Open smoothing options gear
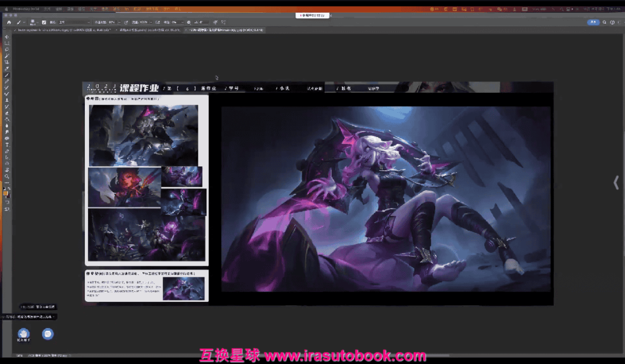Viewport: 625px width, 364px height. [x=189, y=23]
